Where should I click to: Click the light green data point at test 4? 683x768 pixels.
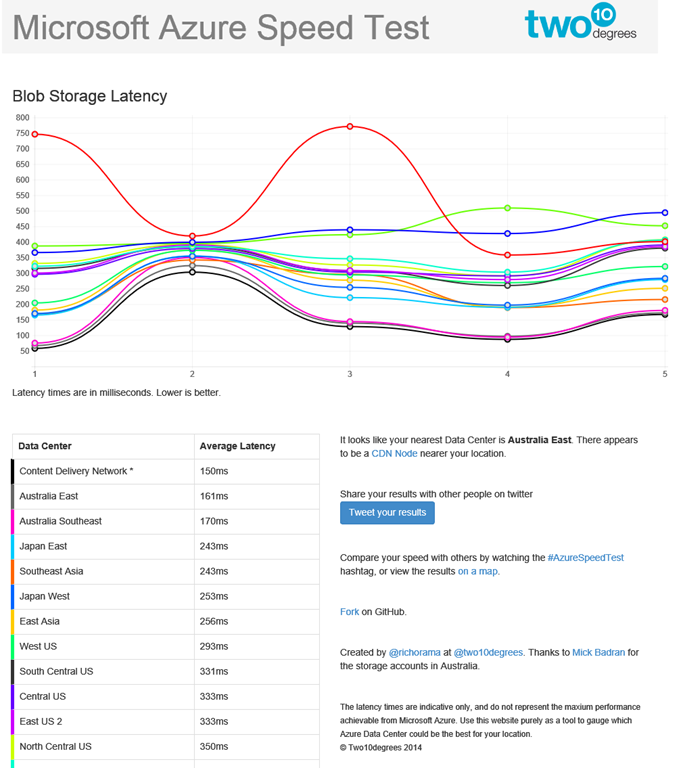tap(508, 208)
